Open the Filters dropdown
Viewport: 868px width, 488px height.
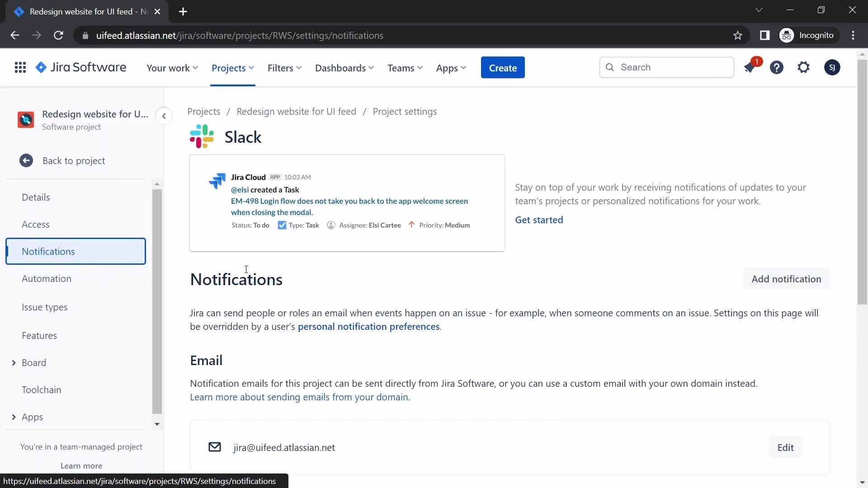click(x=284, y=68)
